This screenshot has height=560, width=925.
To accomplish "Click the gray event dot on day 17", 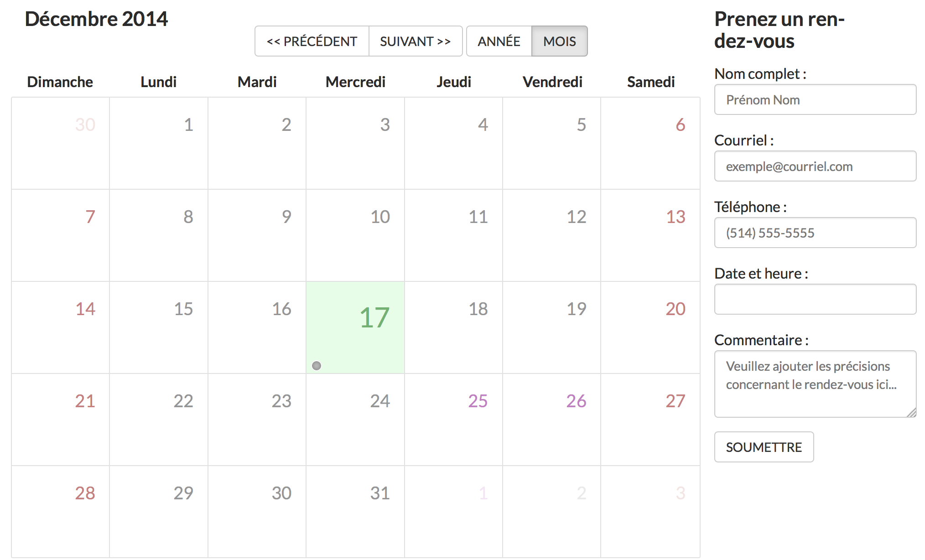I will click(317, 366).
